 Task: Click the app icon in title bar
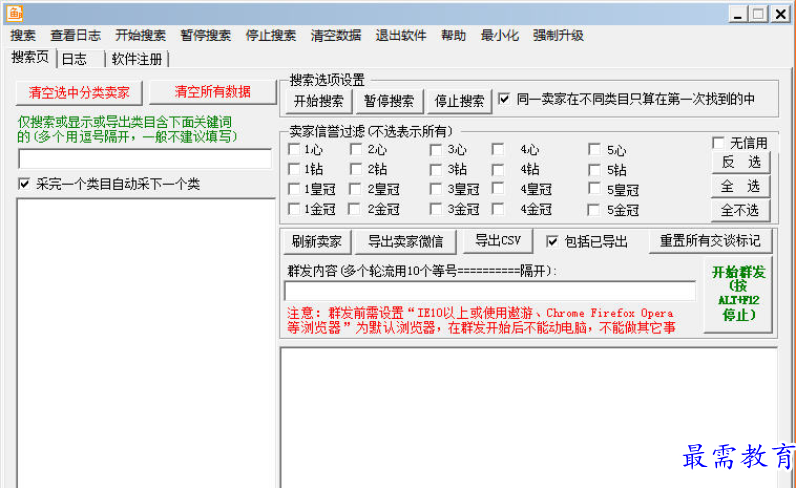pyautogui.click(x=14, y=13)
